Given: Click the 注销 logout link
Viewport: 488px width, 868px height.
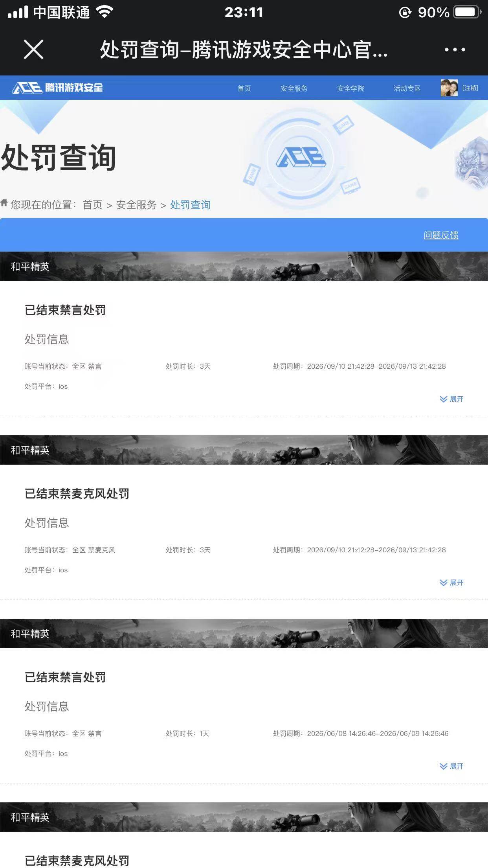Looking at the screenshot, I should pos(470,88).
